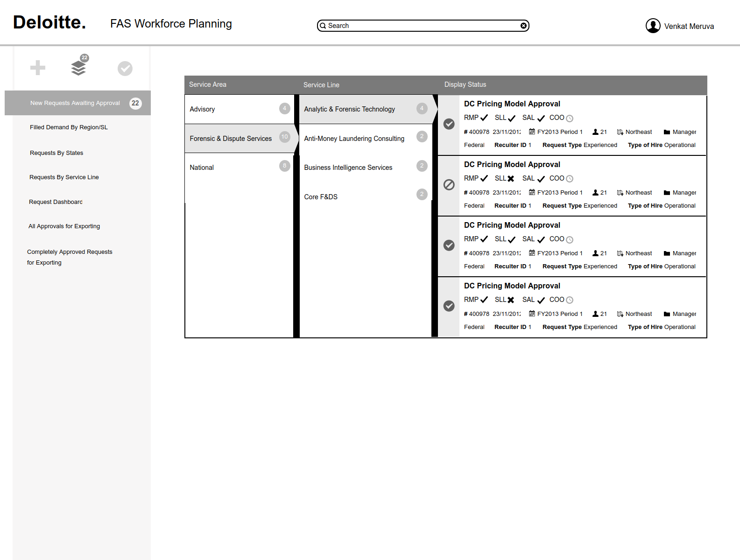
Task: Click SAL checkmark in second request
Action: coord(541,179)
